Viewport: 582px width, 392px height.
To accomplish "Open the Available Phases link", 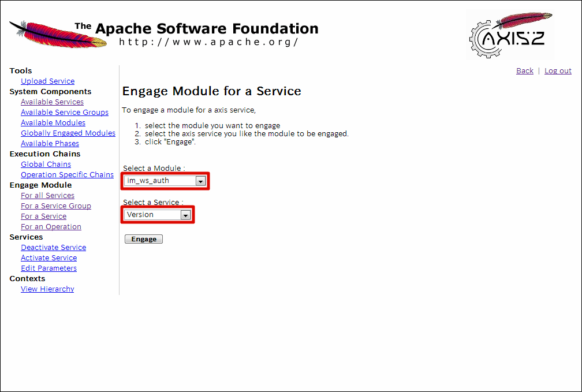I will 50,144.
